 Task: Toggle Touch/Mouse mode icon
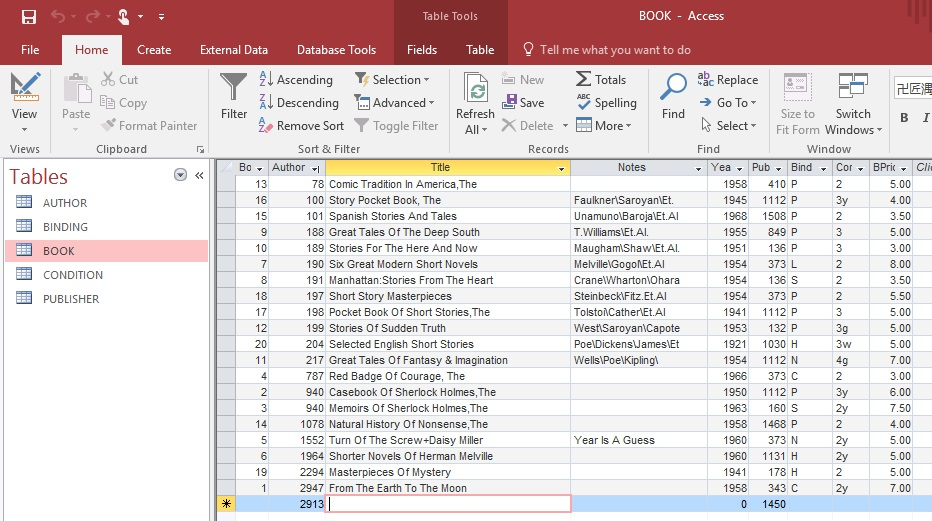pyautogui.click(x=124, y=17)
